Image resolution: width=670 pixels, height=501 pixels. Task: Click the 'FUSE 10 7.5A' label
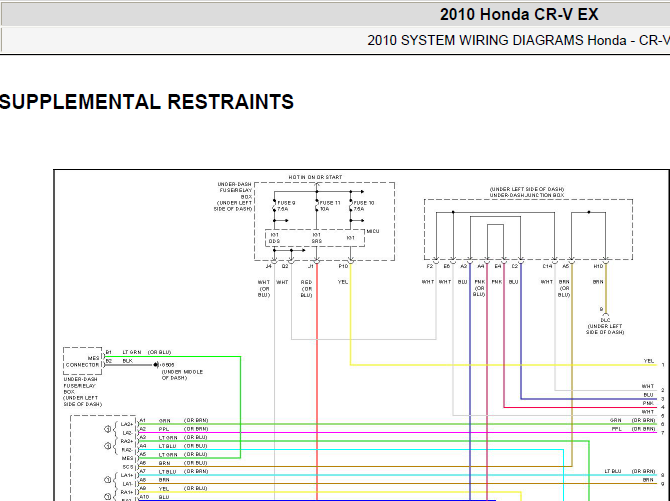point(364,206)
